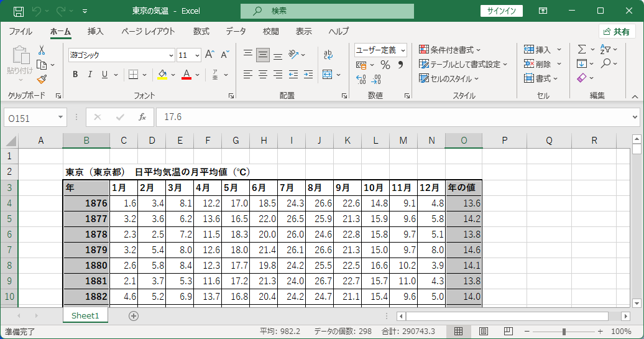Switch to ページ レイアウト tab
The image size is (644, 339).
[x=148, y=31]
